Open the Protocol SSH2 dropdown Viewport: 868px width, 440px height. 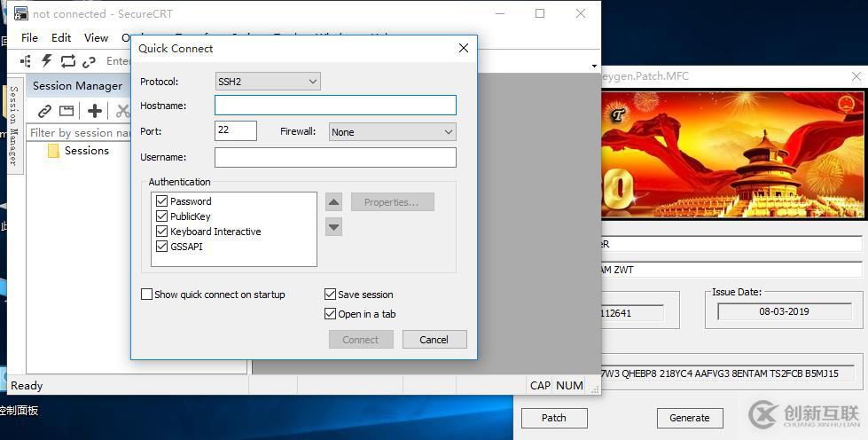pyautogui.click(x=268, y=82)
